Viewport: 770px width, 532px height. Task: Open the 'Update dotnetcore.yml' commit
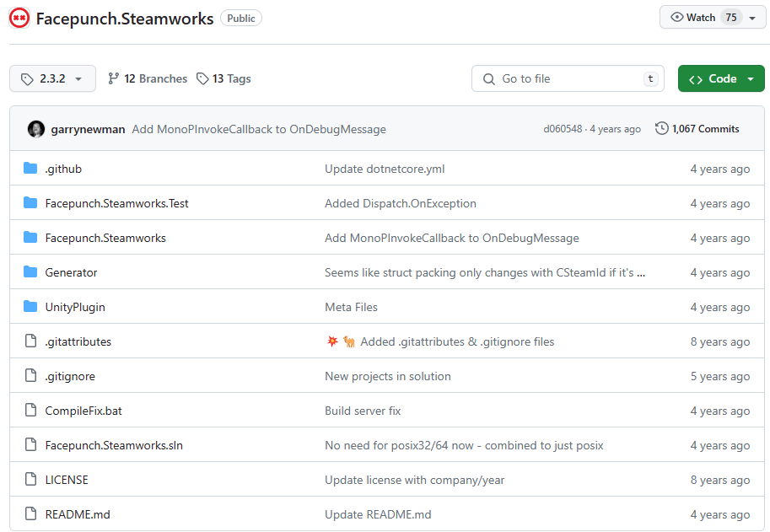click(x=385, y=169)
